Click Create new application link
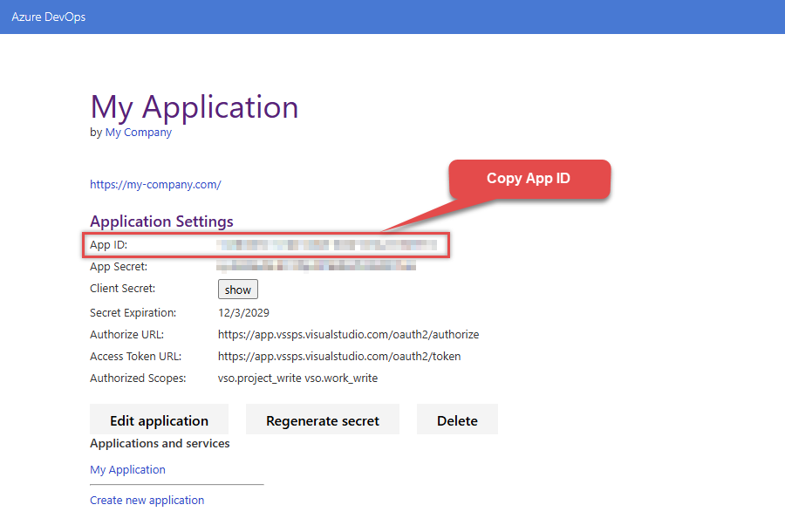This screenshot has width=785, height=532. click(147, 501)
